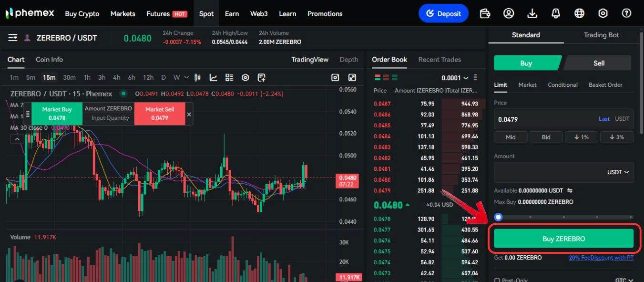
Task: Collapse the moving average legend arrow
Action: tap(17, 139)
